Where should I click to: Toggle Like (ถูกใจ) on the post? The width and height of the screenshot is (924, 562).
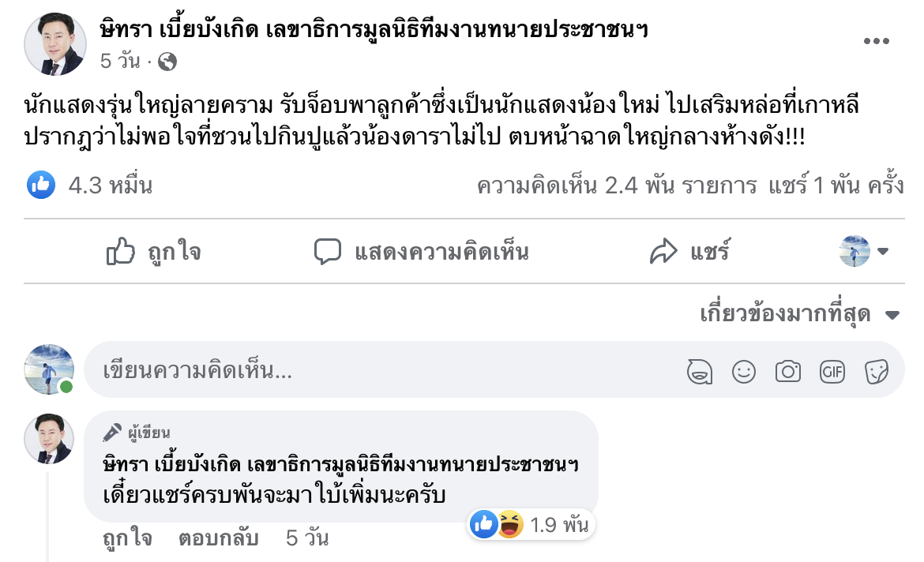(x=153, y=252)
